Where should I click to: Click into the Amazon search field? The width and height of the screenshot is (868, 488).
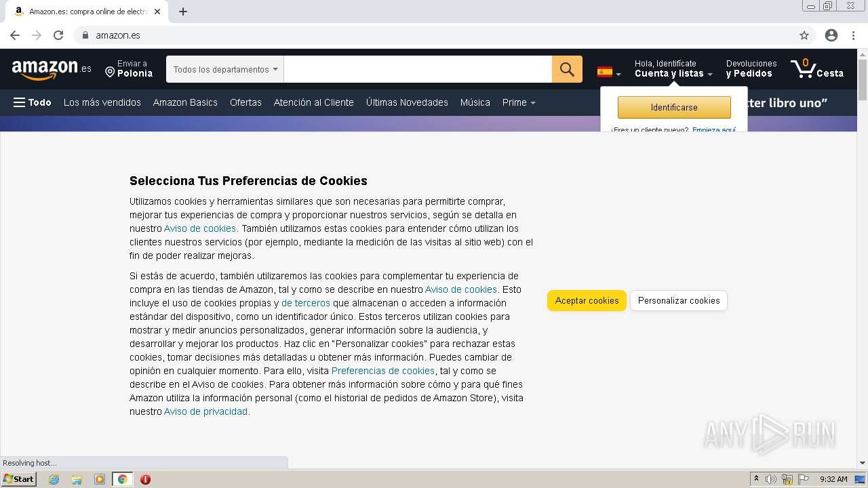click(x=418, y=69)
